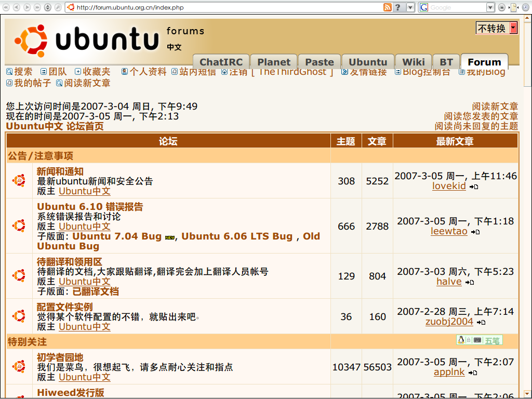
Task: Click user halve link
Action: [449, 282]
